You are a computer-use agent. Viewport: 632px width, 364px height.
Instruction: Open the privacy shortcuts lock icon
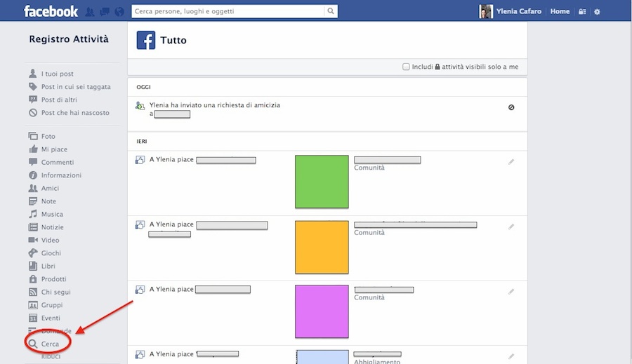click(x=582, y=12)
